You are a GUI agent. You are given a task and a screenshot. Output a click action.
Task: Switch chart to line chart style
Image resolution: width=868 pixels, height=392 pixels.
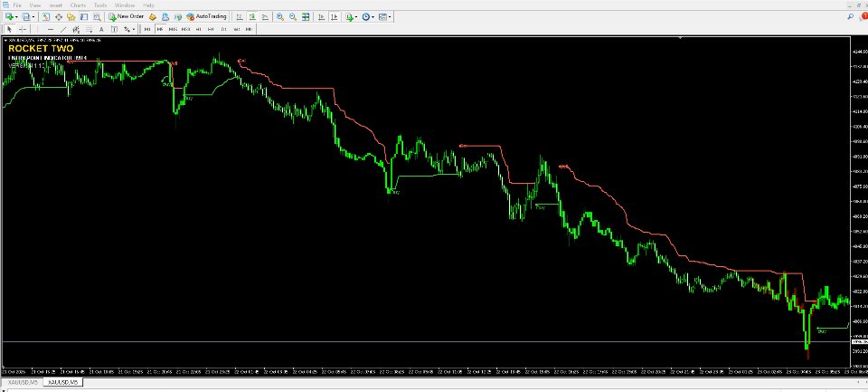[x=265, y=16]
